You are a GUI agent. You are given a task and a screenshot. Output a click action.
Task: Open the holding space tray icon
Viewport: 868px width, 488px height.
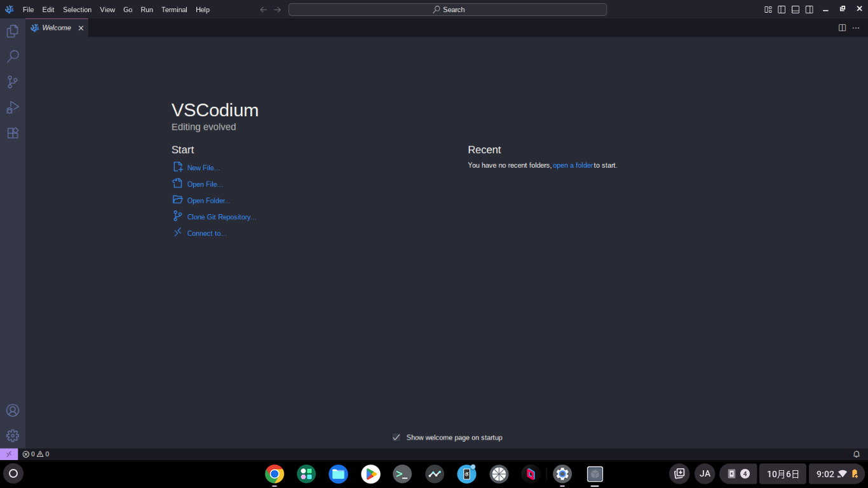679,473
